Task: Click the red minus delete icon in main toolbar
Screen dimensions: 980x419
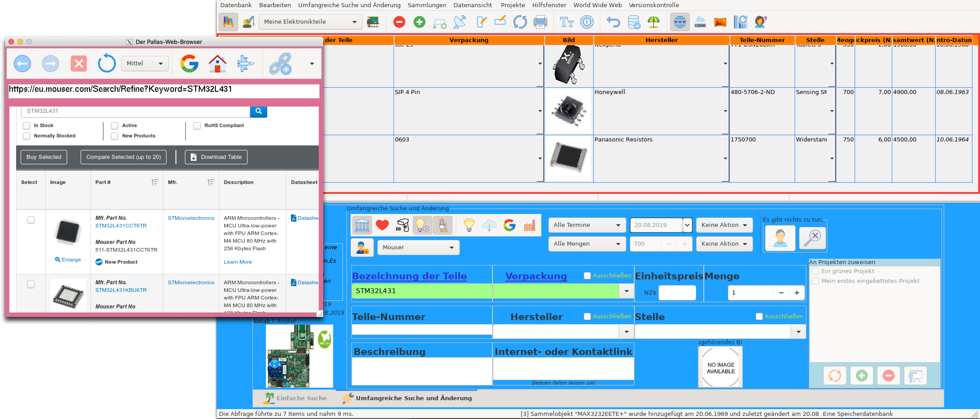Action: (x=399, y=22)
